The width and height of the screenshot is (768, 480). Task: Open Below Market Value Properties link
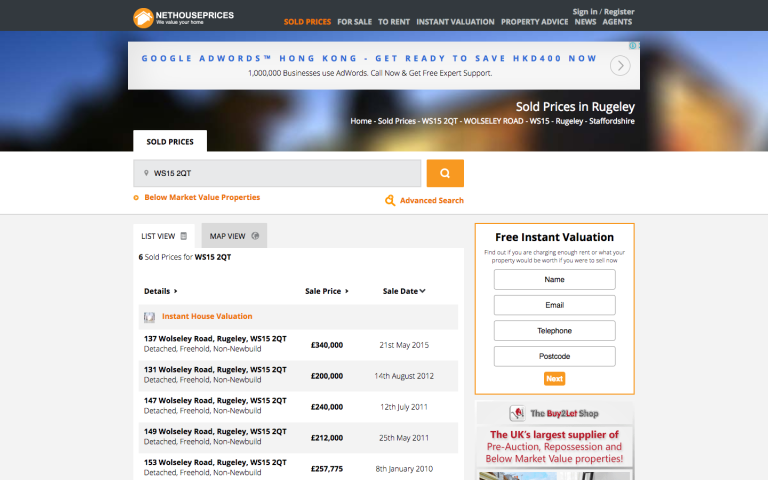(202, 198)
